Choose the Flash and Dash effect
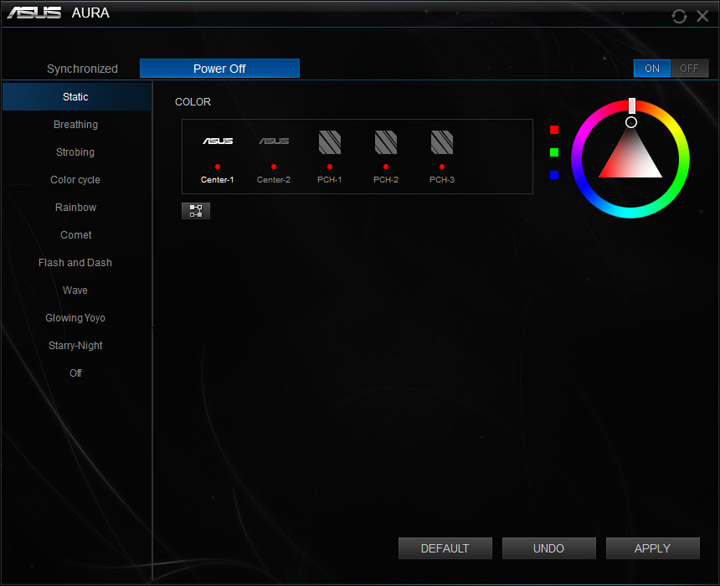The image size is (720, 586). 75,262
